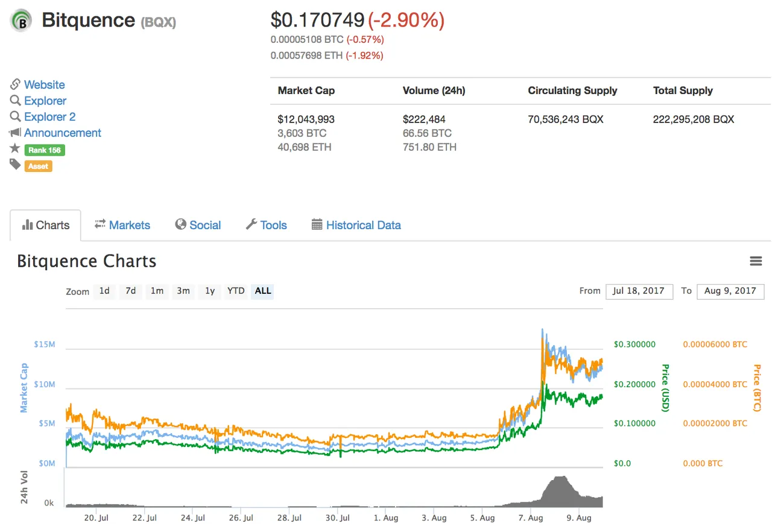Click the 222,295,208 BQX total supply
The image size is (772, 532).
(x=694, y=119)
